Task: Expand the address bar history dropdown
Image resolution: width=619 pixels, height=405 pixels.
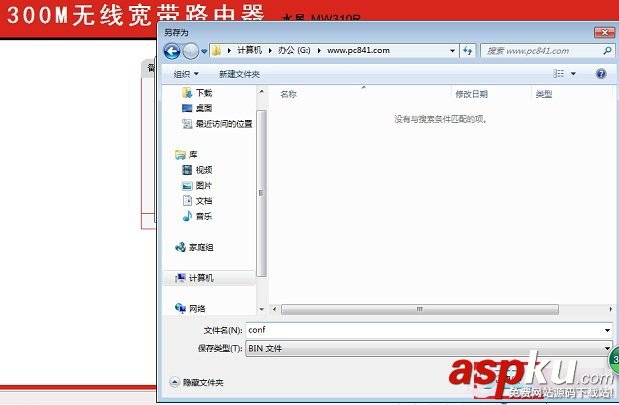Action: coord(452,51)
